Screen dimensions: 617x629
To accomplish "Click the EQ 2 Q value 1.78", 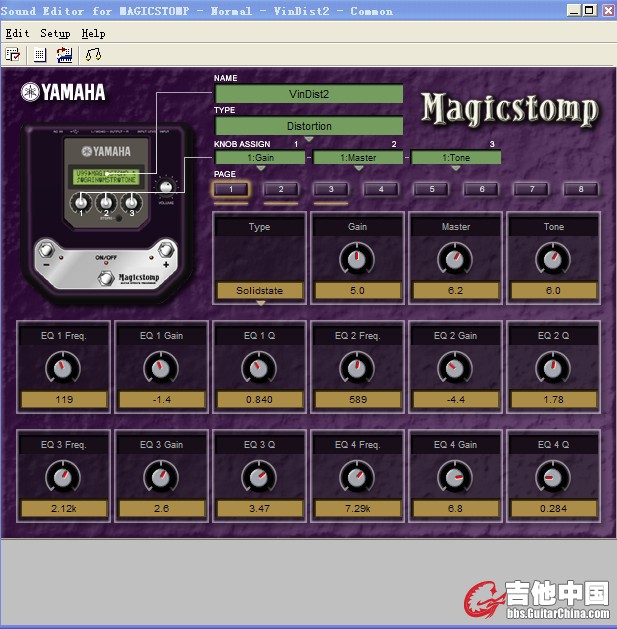I will [554, 400].
